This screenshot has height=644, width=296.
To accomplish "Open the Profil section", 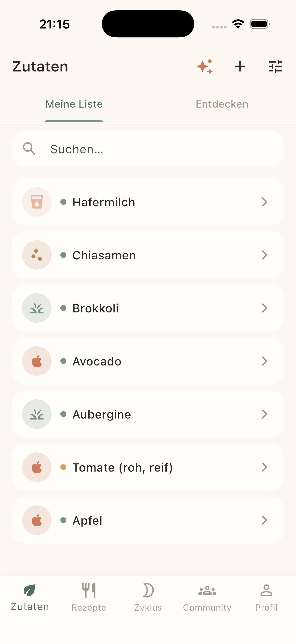I will tap(266, 598).
